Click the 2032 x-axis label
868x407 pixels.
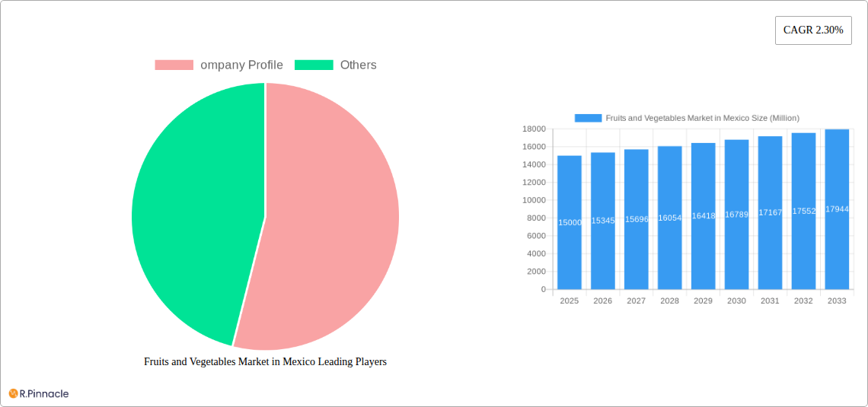804,300
